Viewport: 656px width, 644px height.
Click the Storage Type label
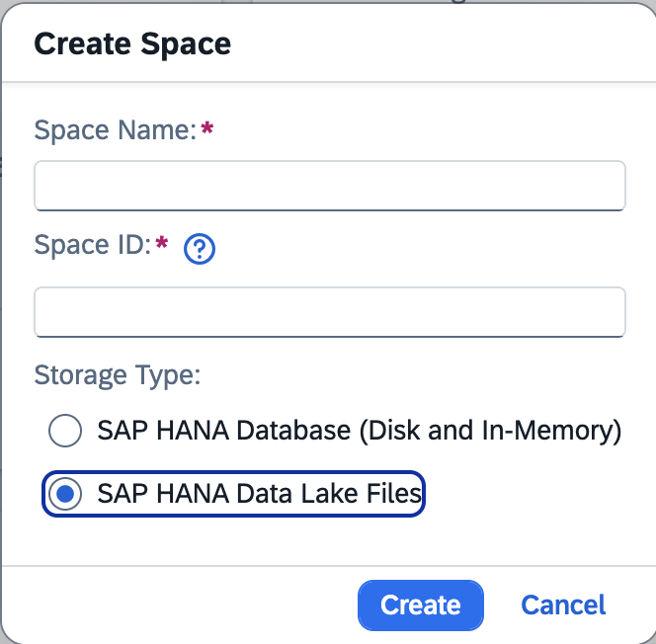pyautogui.click(x=118, y=375)
